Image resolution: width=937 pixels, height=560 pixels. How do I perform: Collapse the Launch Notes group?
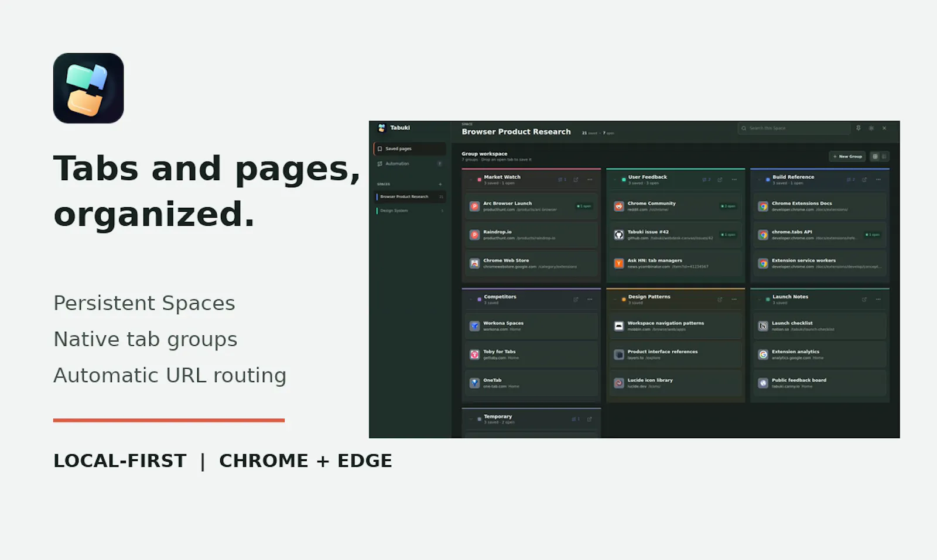tap(759, 300)
